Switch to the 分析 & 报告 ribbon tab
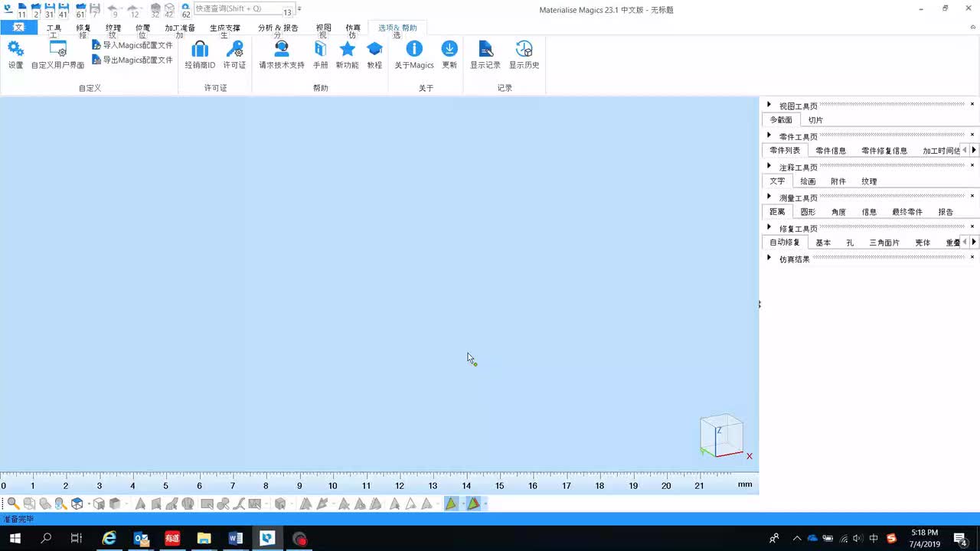This screenshot has width=980, height=551. pyautogui.click(x=278, y=28)
